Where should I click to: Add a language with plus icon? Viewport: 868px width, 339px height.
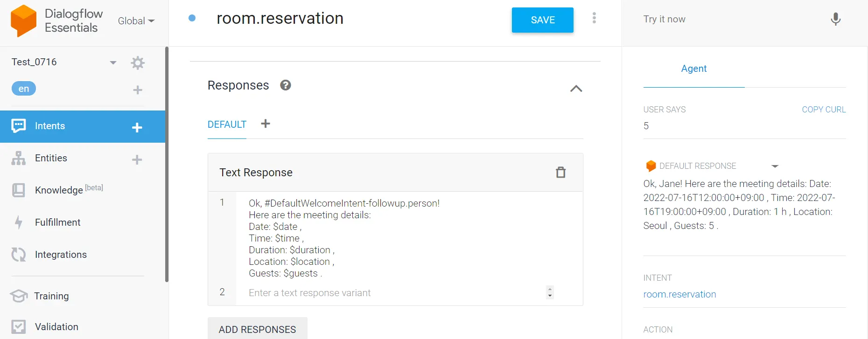[x=137, y=90]
